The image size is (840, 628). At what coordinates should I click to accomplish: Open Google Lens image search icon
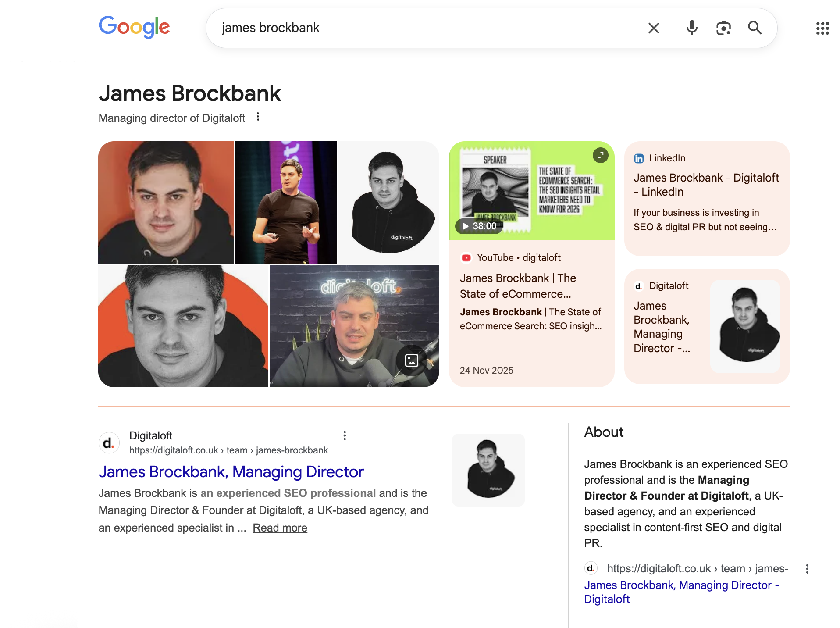tap(723, 28)
